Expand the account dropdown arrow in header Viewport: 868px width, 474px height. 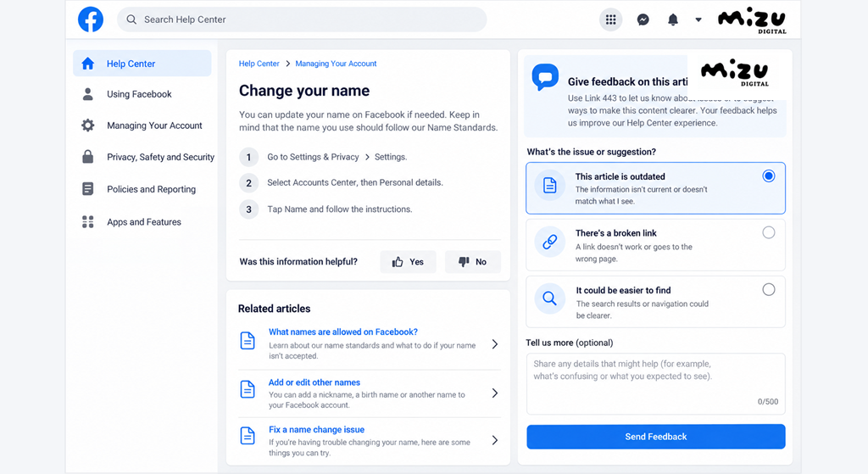pos(698,20)
